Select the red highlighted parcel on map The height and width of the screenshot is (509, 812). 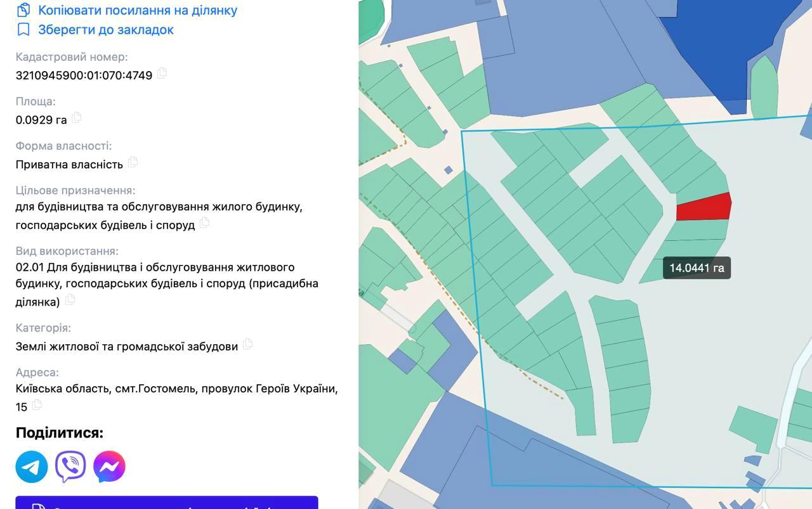coord(703,207)
